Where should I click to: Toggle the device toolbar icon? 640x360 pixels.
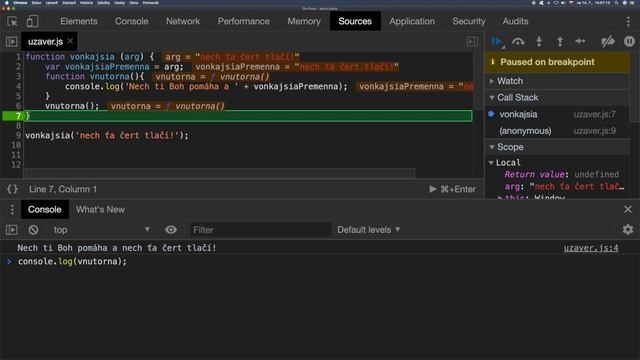point(33,21)
